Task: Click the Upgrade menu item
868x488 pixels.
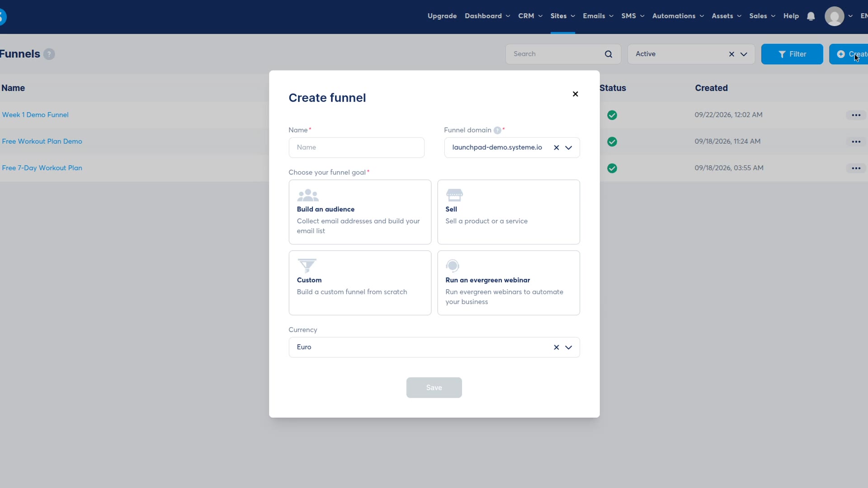Action: tap(442, 16)
